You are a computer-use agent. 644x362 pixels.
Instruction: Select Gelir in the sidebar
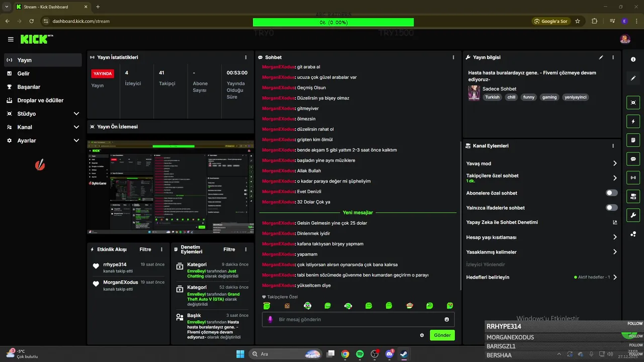[43, 73]
